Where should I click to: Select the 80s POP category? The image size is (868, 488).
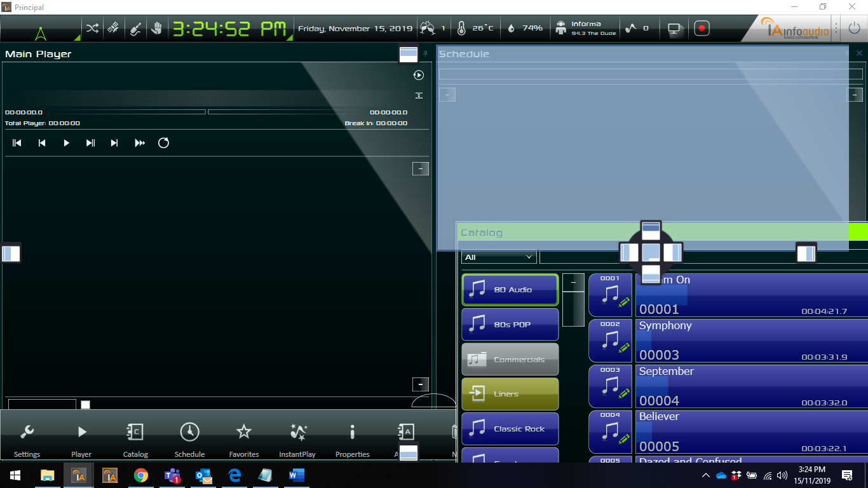pyautogui.click(x=510, y=324)
